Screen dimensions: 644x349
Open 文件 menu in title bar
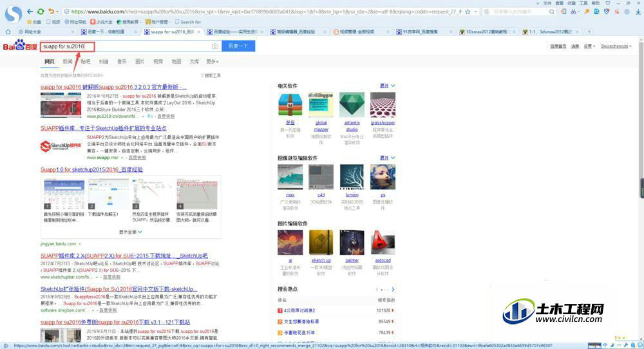547,3
